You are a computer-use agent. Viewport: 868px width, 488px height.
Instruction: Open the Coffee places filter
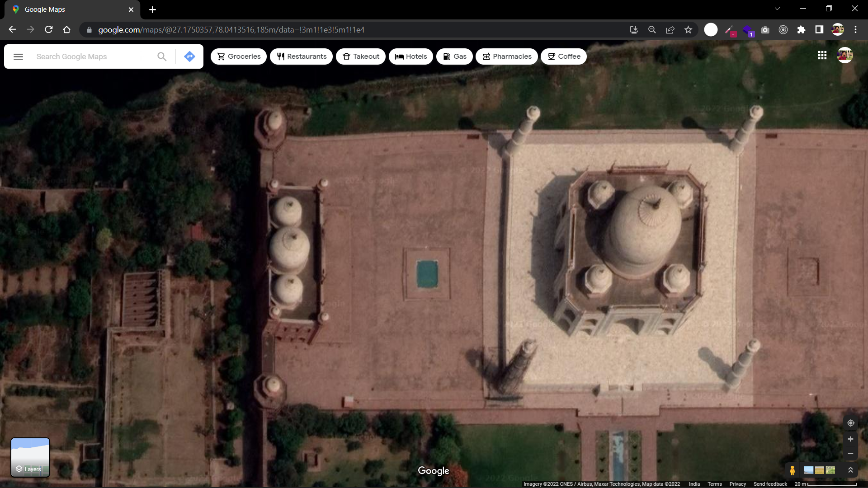tap(563, 56)
